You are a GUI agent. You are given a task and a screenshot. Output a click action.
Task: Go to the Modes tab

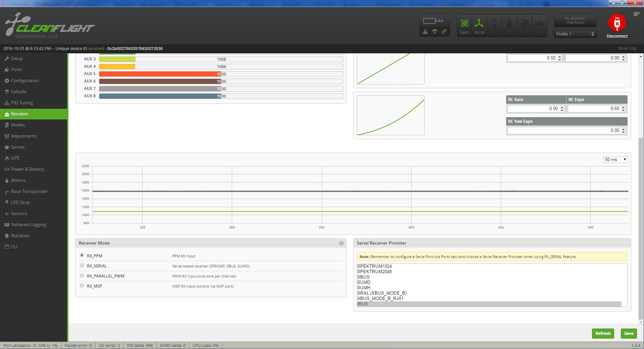pos(34,125)
